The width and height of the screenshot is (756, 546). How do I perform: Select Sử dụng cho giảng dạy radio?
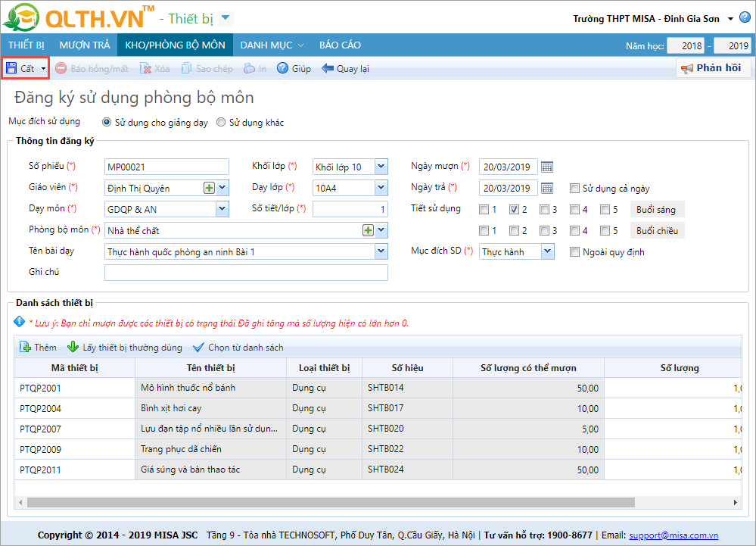[107, 122]
